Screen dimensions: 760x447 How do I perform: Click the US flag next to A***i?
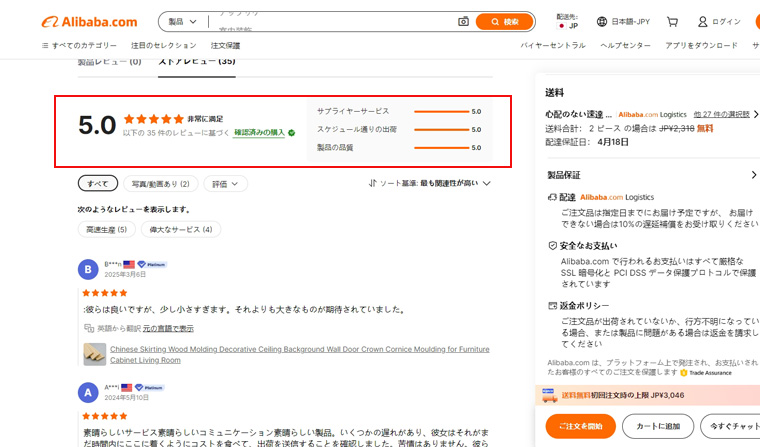127,387
